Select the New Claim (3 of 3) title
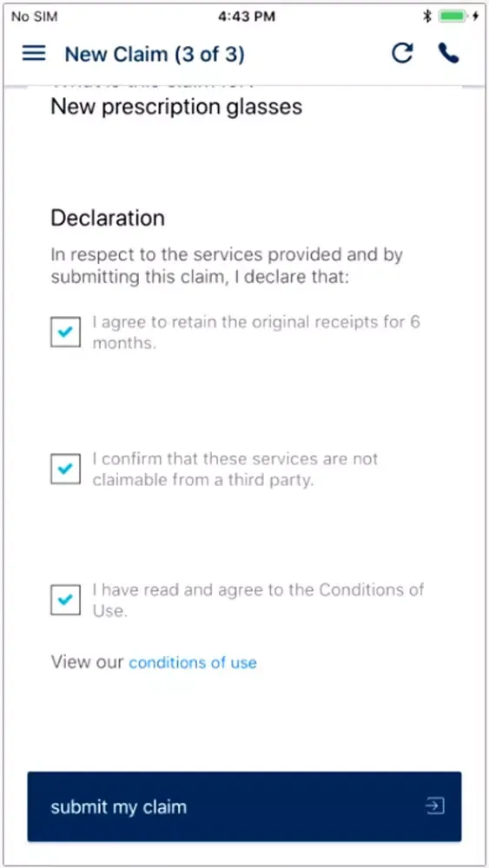The image size is (489, 868). coord(155,54)
